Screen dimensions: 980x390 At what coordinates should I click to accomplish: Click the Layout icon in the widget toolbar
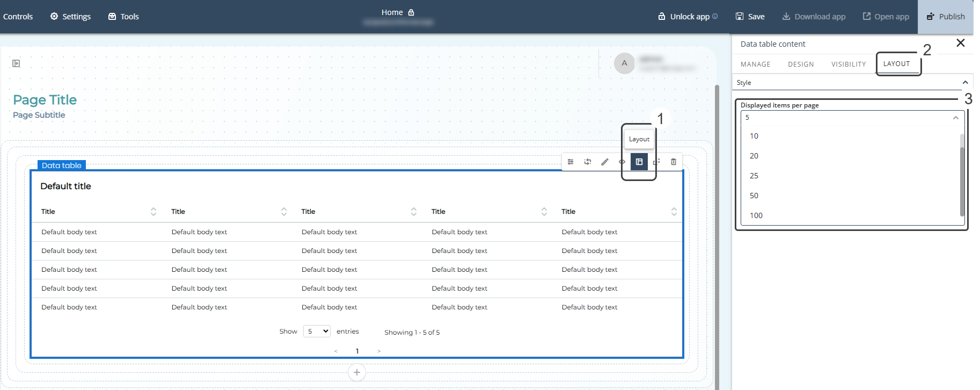point(639,162)
